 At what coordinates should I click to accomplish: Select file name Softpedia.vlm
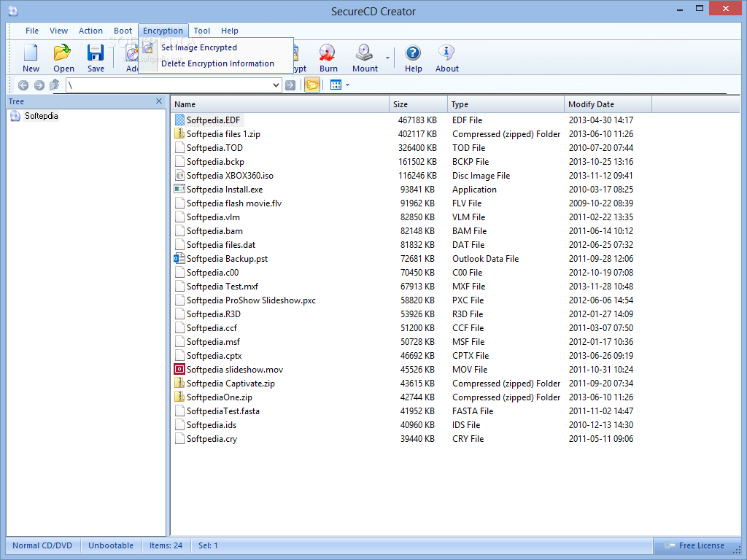[213, 217]
